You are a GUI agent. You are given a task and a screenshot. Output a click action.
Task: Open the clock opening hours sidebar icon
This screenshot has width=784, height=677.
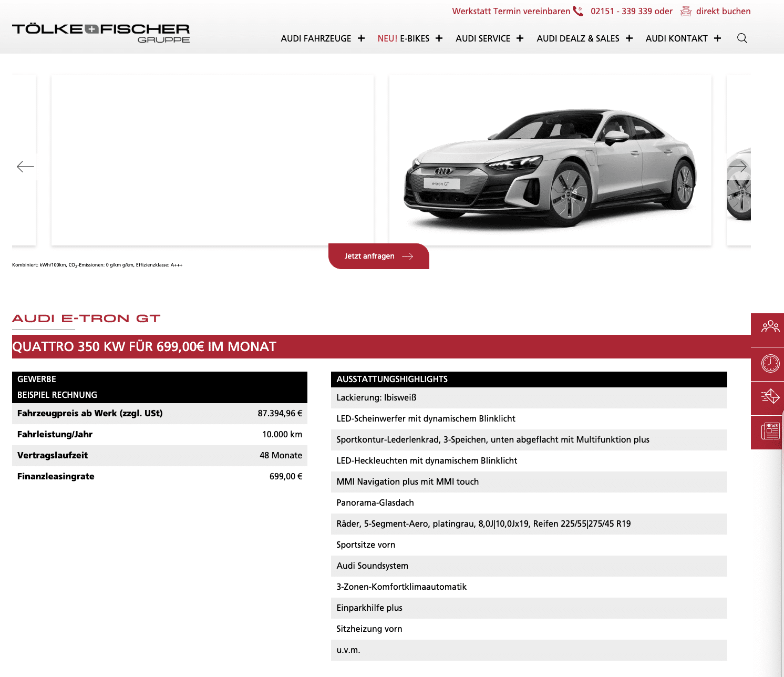tap(770, 364)
